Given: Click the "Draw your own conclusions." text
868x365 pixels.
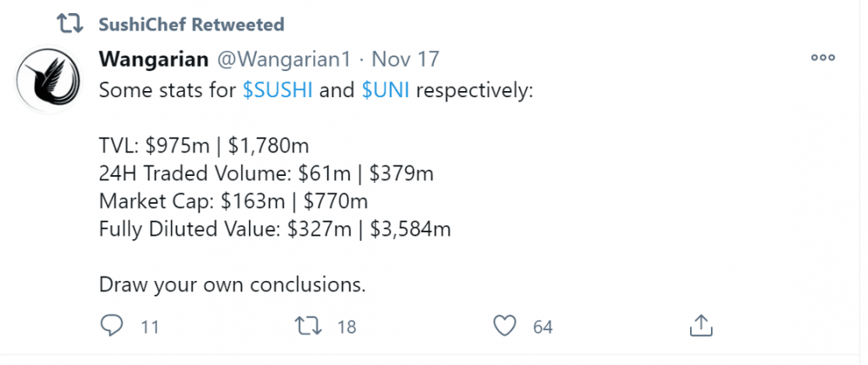Looking at the screenshot, I should (x=233, y=284).
